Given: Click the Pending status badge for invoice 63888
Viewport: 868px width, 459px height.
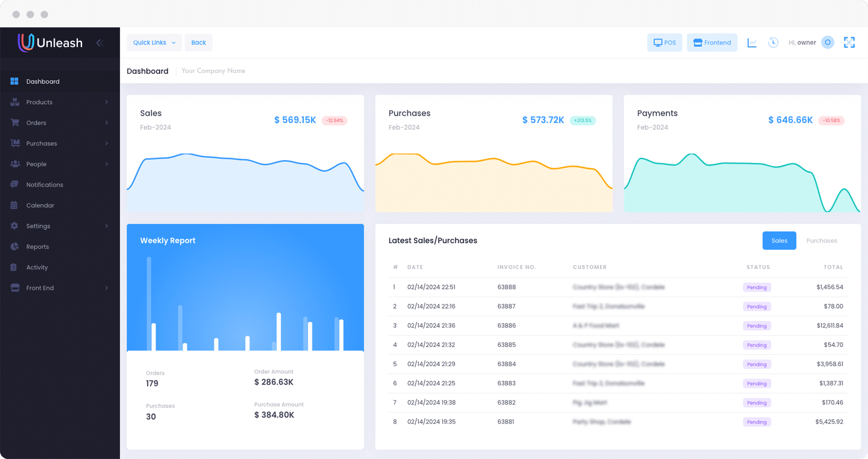Looking at the screenshot, I should pos(756,287).
